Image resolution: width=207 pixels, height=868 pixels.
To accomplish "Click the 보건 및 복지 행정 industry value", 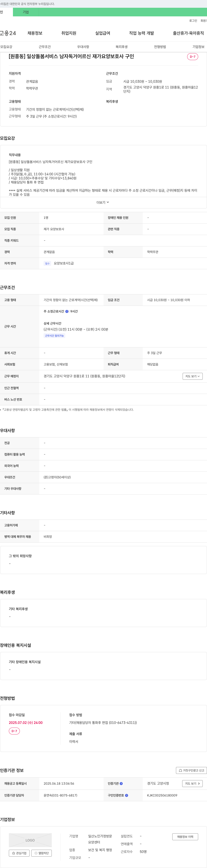I will [100, 850].
